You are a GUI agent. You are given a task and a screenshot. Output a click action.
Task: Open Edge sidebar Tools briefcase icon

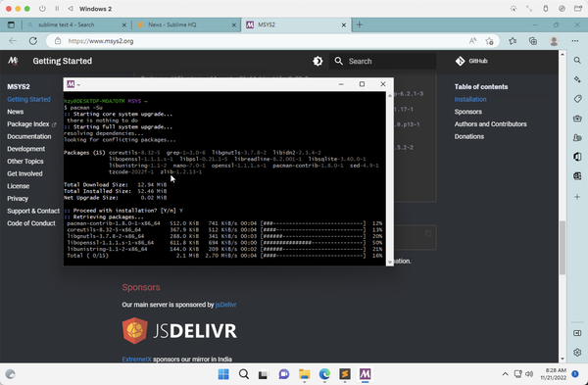[x=577, y=119]
